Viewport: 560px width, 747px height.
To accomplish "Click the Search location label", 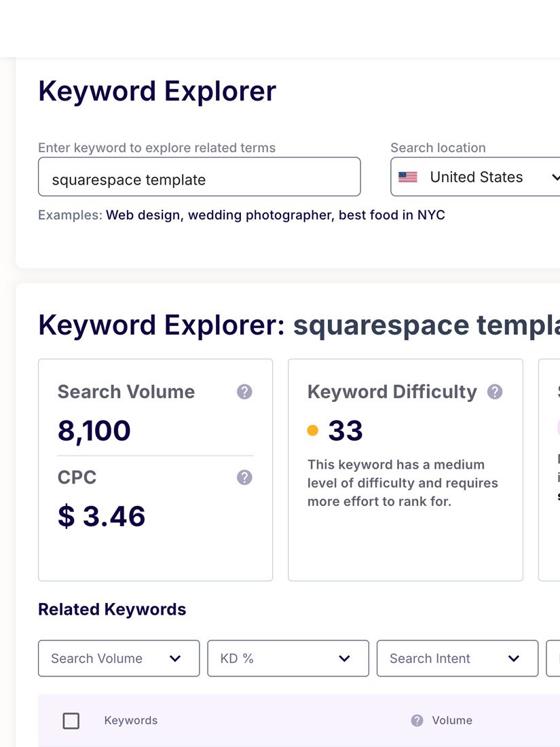I will 438,147.
